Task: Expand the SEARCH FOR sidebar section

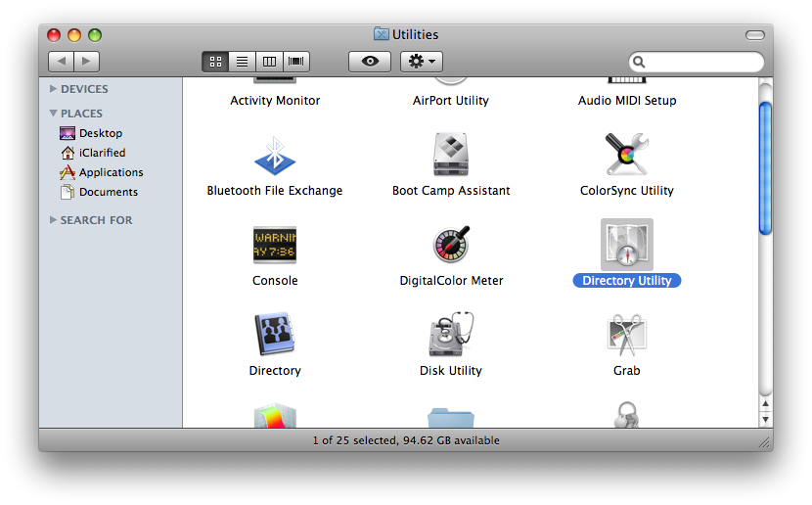Action: (53, 220)
